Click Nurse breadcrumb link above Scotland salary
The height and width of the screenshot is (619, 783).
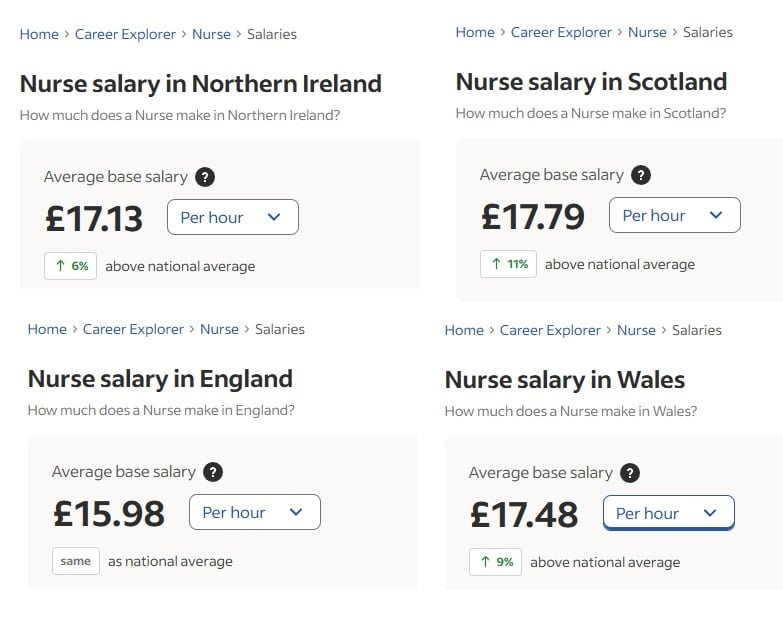647,32
